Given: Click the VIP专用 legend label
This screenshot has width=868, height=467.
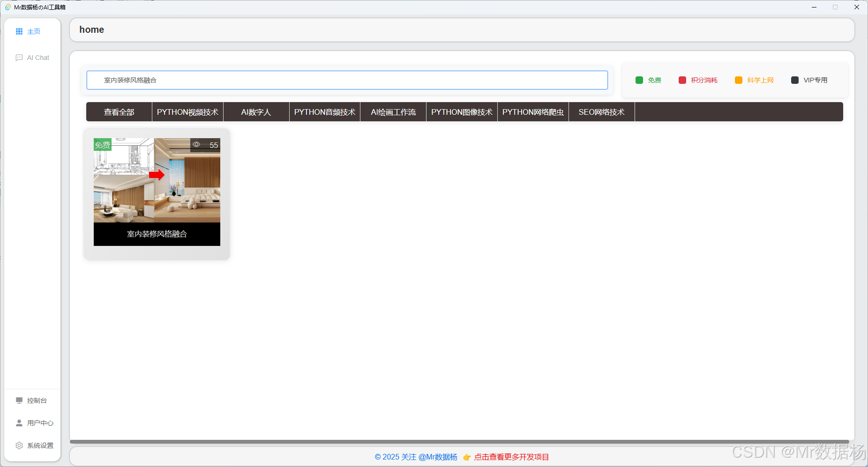Looking at the screenshot, I should click(x=816, y=80).
